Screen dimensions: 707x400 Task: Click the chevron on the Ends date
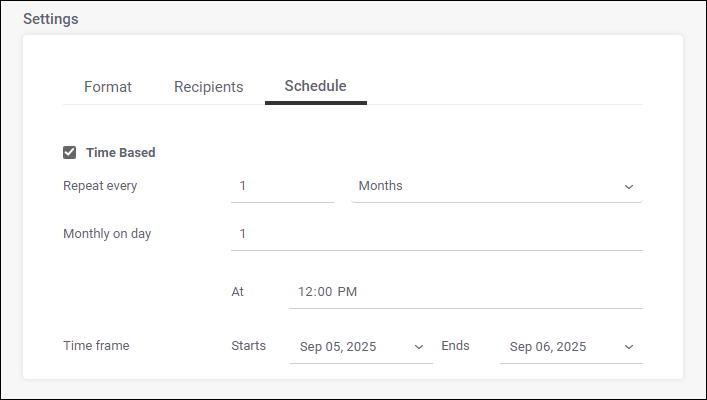point(629,347)
